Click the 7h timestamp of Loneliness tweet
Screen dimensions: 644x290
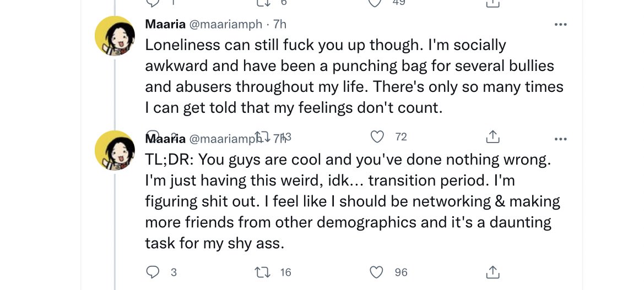280,24
